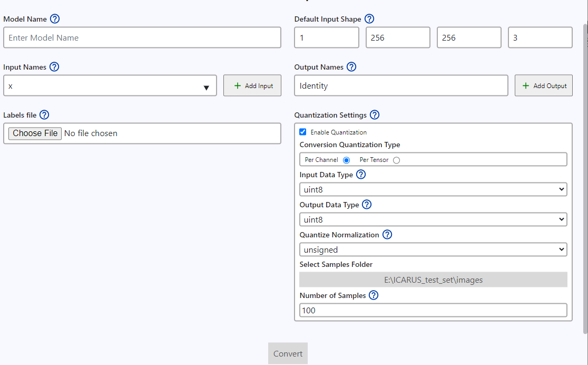The height and width of the screenshot is (365, 588).
Task: Select the Per Tensor radio option
Action: coord(396,160)
